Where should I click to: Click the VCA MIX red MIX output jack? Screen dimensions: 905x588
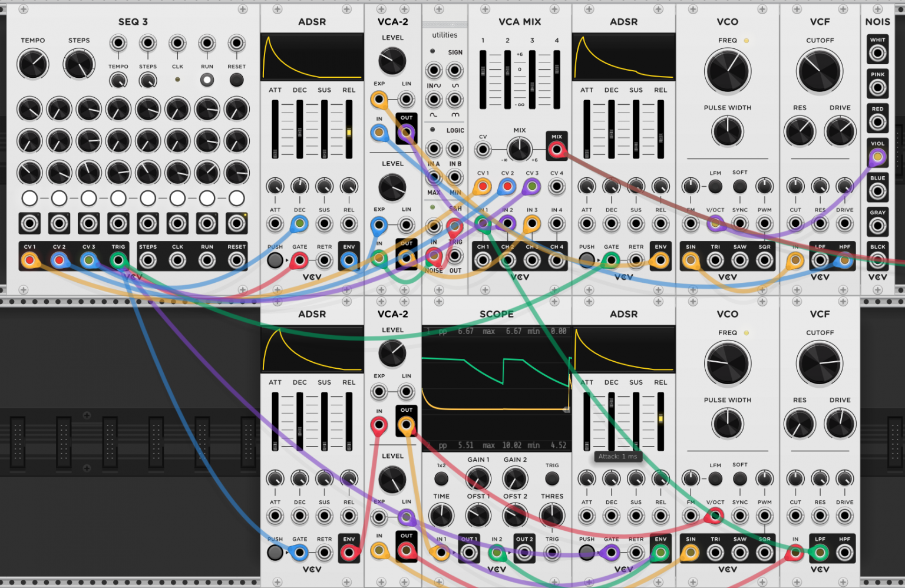click(x=556, y=150)
